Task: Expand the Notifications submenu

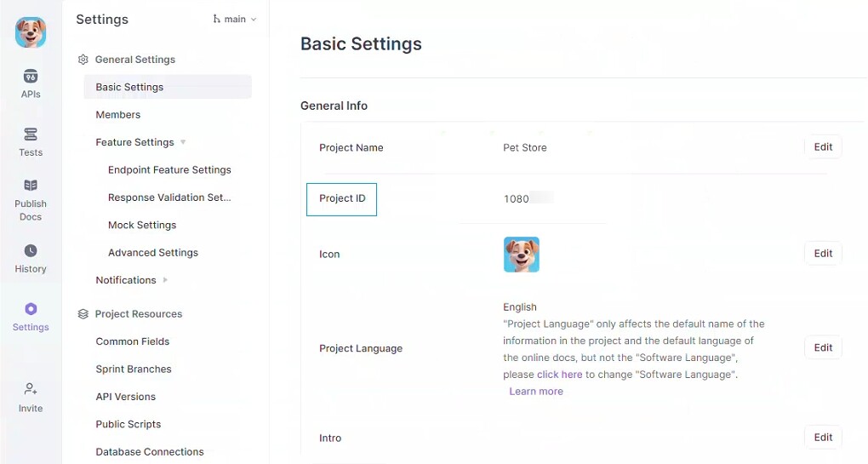Action: tap(165, 280)
